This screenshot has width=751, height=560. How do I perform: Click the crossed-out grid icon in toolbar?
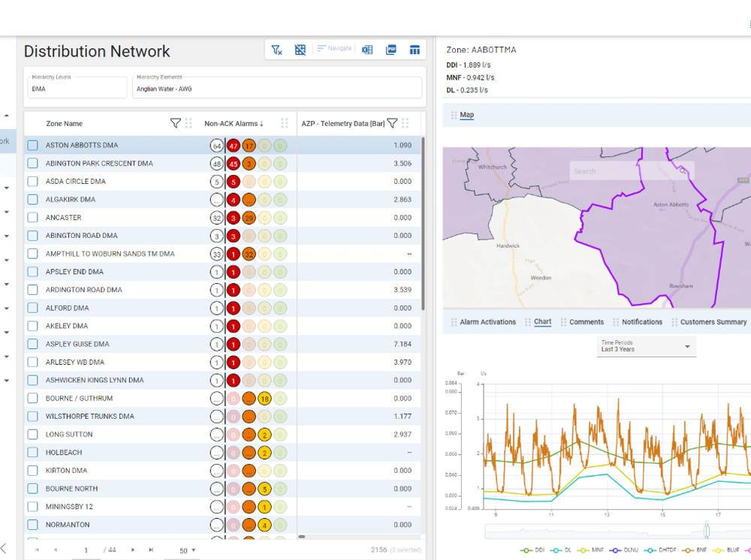pos(300,50)
